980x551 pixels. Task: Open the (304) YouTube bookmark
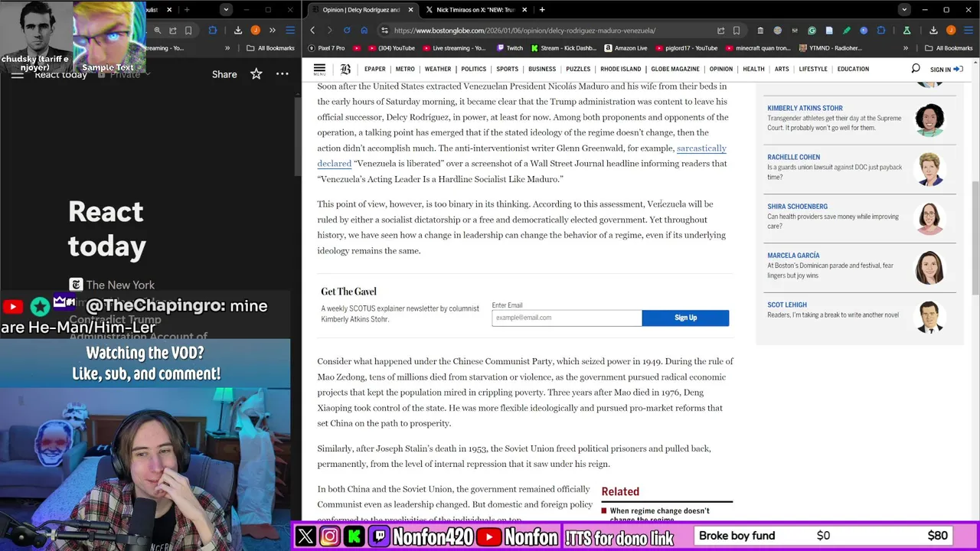pos(391,48)
